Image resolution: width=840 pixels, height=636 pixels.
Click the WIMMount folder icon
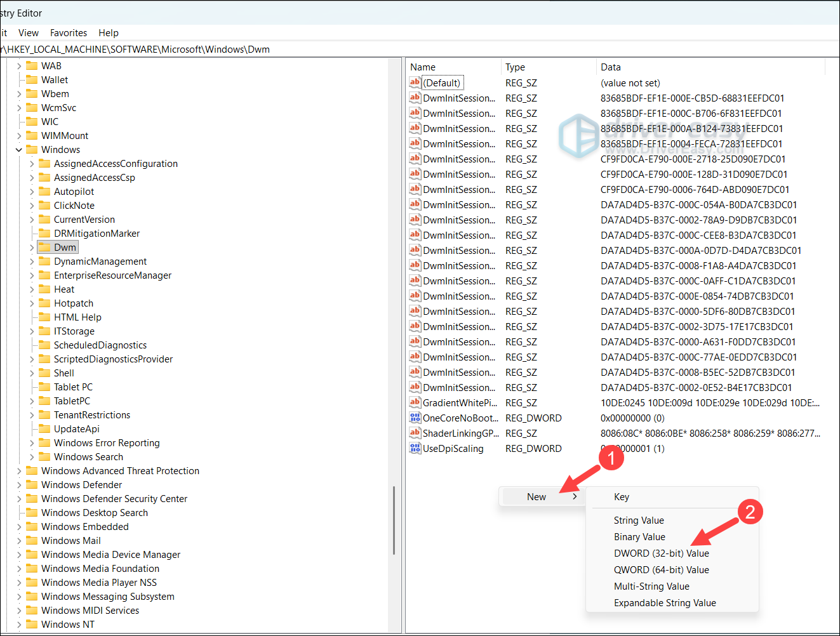(x=32, y=135)
